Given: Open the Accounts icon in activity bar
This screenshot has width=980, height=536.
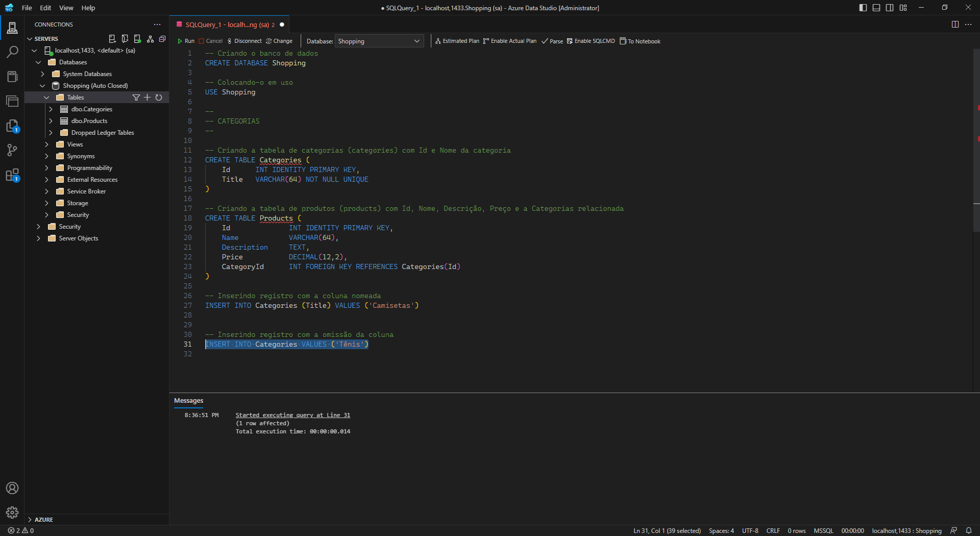Looking at the screenshot, I should click(x=12, y=488).
